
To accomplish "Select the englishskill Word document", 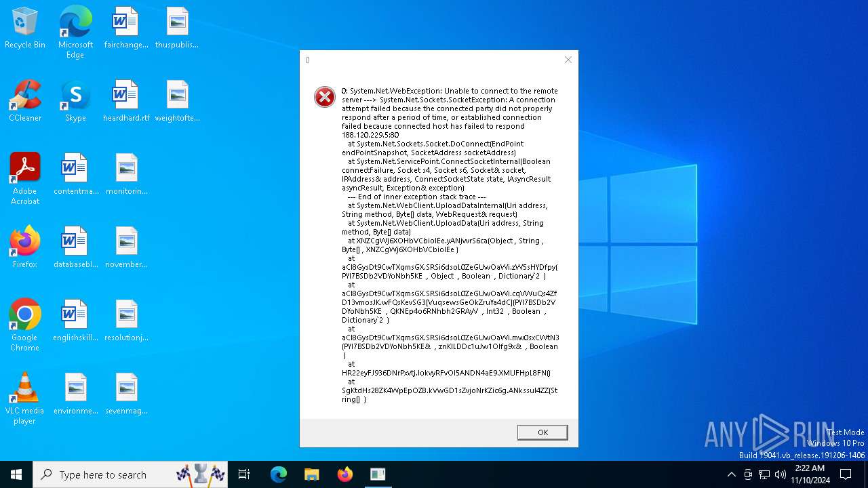I will pos(75,321).
